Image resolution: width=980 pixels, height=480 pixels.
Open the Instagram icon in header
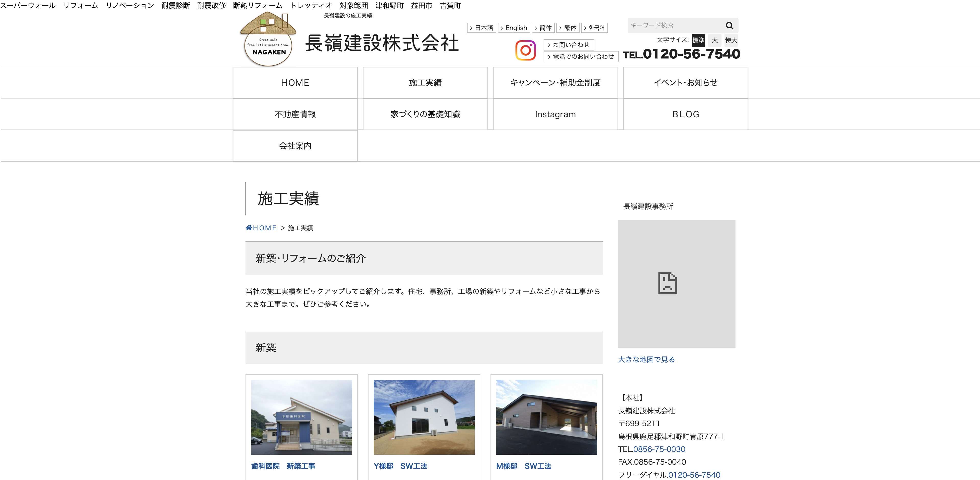525,50
